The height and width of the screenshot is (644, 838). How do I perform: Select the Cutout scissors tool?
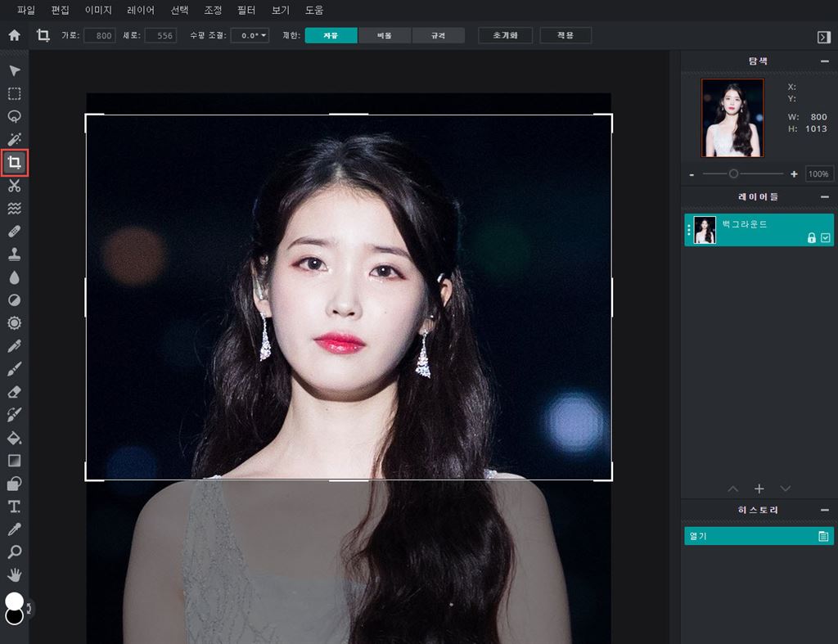tap(15, 186)
